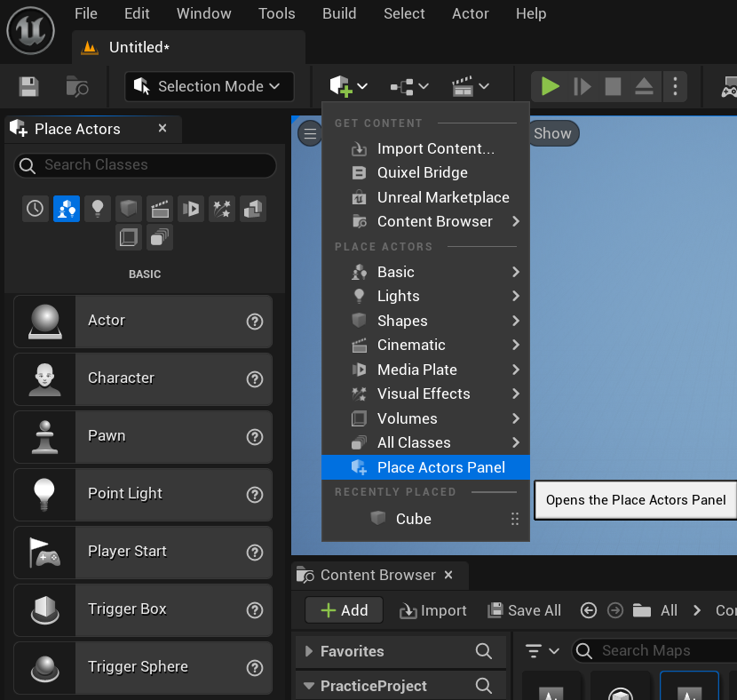Screen dimensions: 737x700
Task: Open the Cinematic submenu
Action: pyautogui.click(x=425, y=345)
